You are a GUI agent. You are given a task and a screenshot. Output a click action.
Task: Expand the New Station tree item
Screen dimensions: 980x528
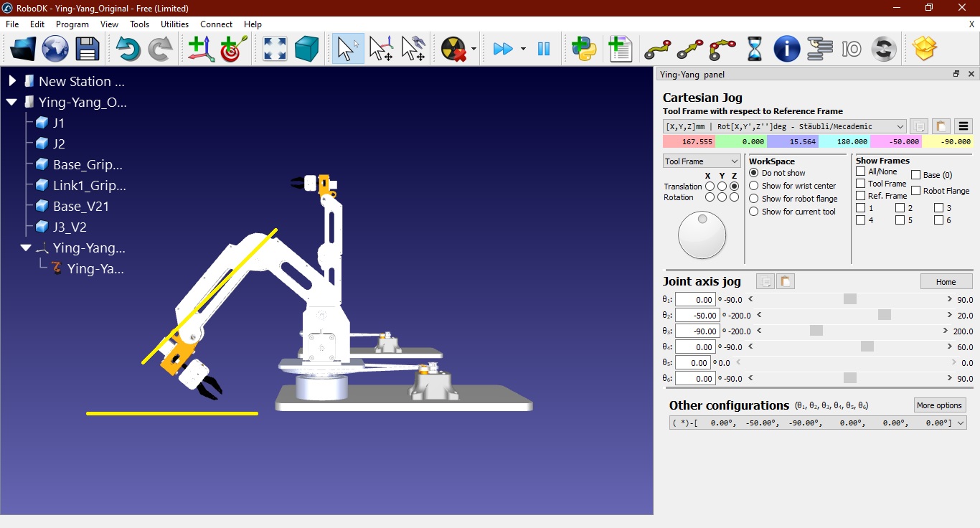[x=12, y=81]
